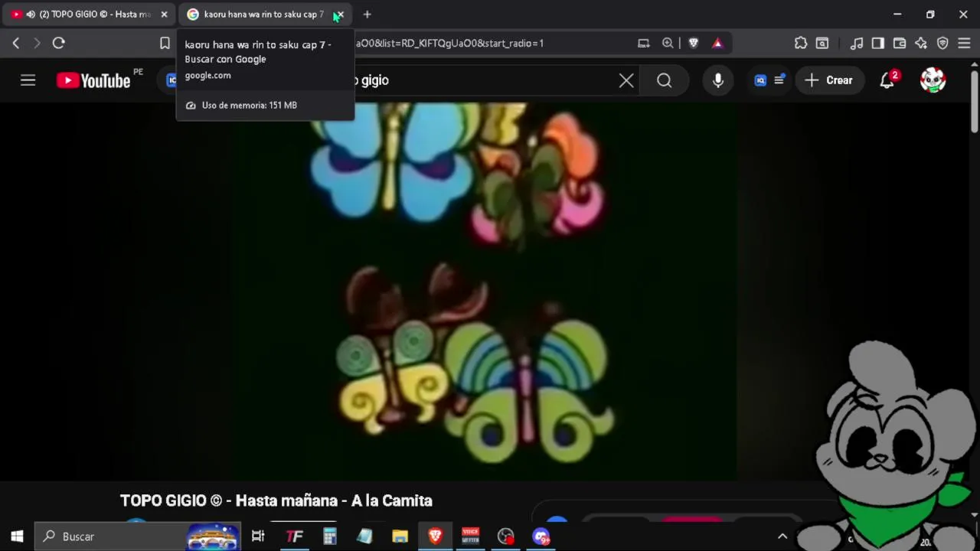Screen dimensions: 980x551
Task: Reload the current page
Action: point(58,43)
